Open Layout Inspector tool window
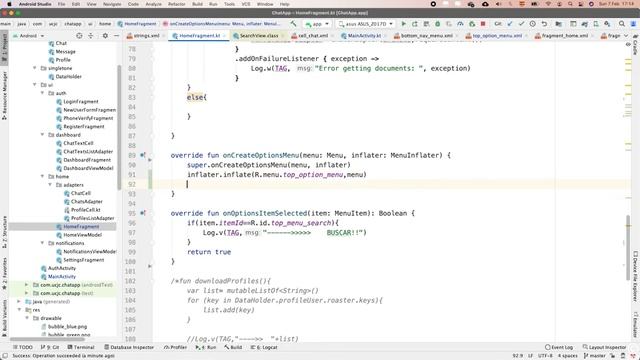Viewport: 640px width, 360px height. pos(604,347)
